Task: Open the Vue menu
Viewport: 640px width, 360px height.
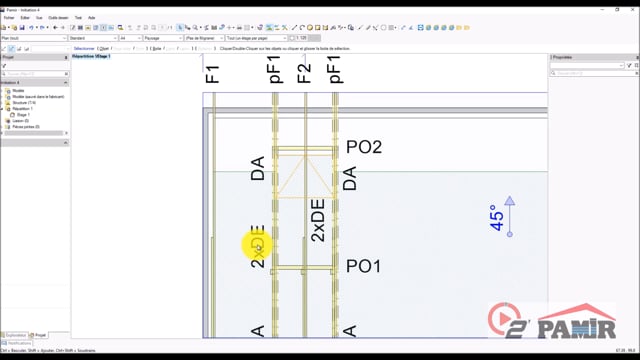Action: 39,18
